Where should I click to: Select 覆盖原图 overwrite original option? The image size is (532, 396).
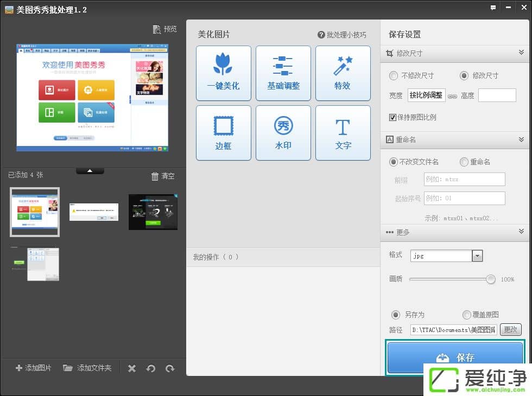coord(467,315)
